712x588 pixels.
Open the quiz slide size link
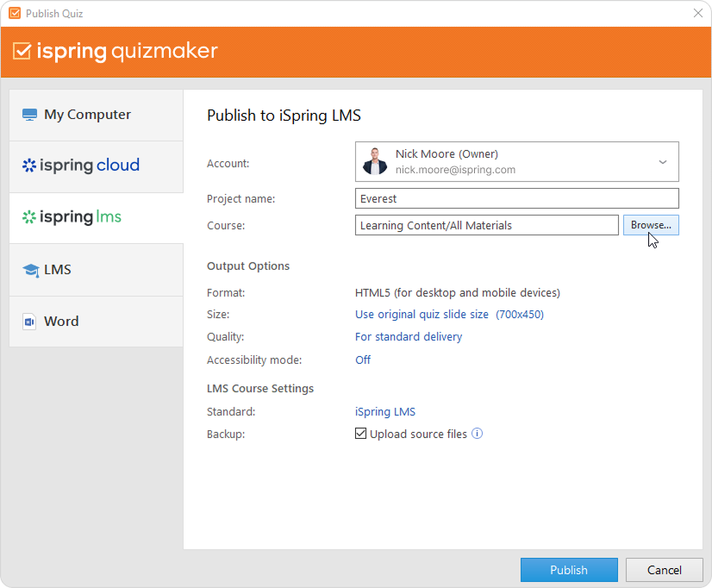449,315
